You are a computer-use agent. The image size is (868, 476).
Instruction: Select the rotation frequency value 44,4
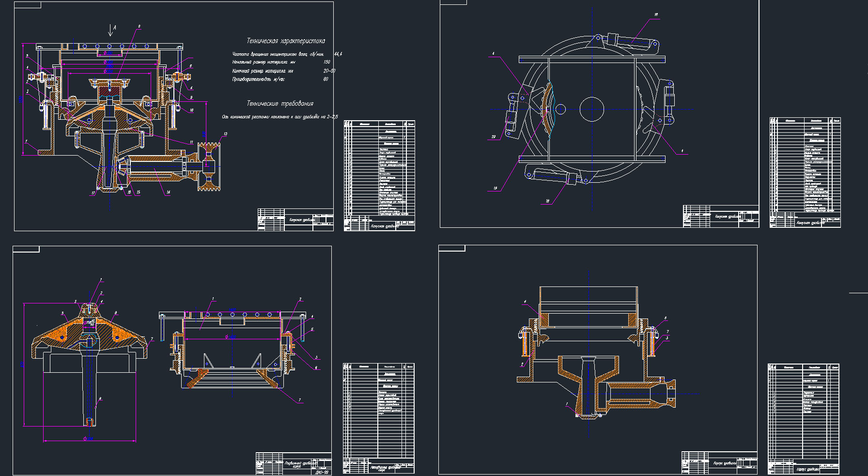click(338, 54)
